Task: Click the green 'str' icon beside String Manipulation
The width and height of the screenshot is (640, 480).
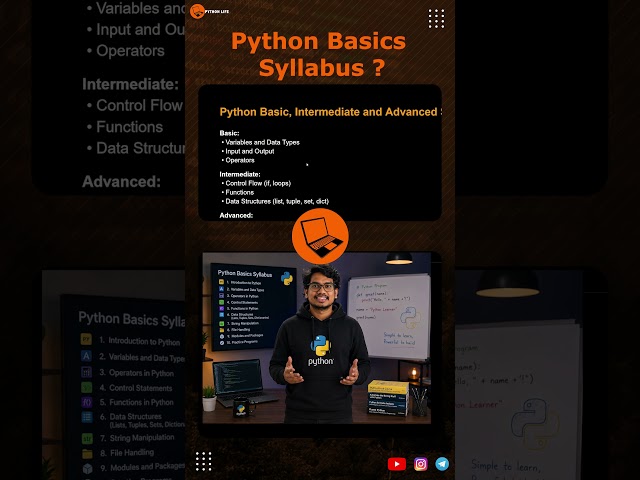Action: coord(87,438)
